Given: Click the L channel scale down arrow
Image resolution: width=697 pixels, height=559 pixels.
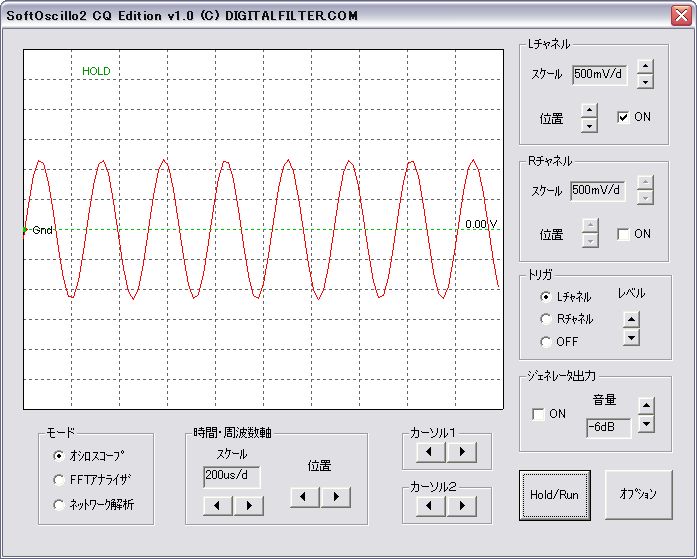Looking at the screenshot, I should click(645, 82).
